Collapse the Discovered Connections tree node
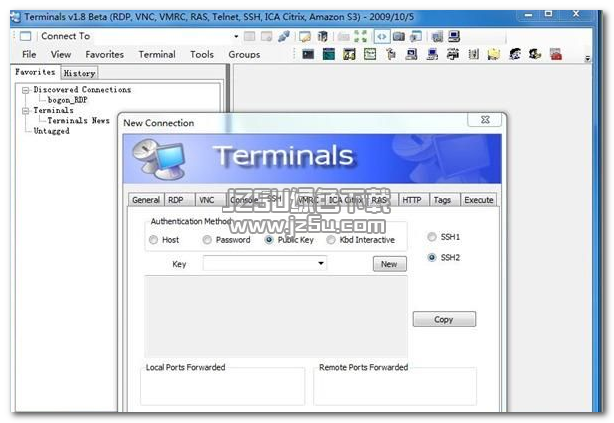The image size is (614, 423). pyautogui.click(x=26, y=90)
